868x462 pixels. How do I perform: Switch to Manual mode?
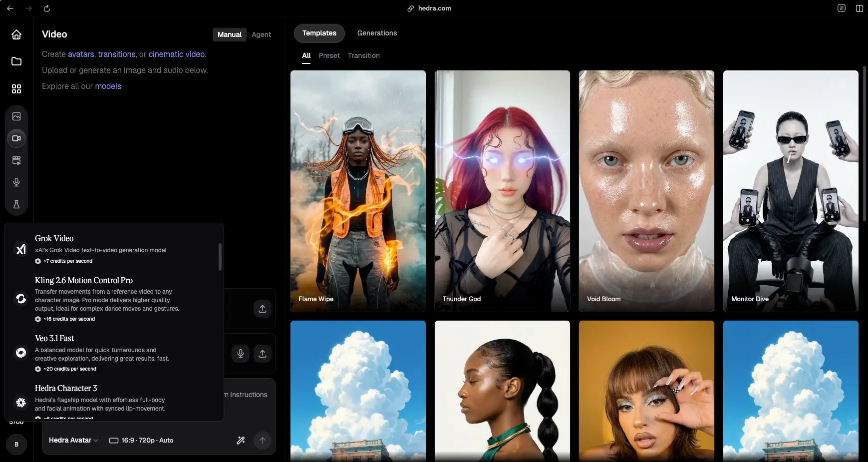pyautogui.click(x=229, y=34)
